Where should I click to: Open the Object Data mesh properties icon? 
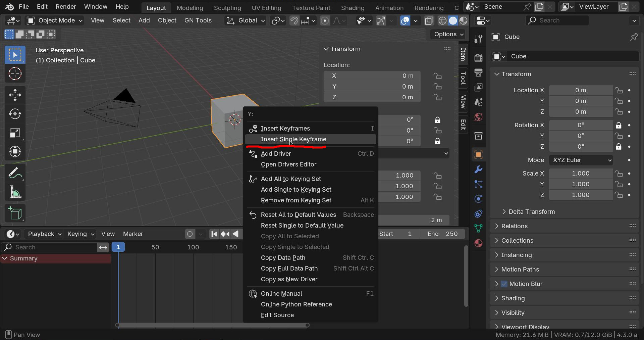tap(478, 229)
